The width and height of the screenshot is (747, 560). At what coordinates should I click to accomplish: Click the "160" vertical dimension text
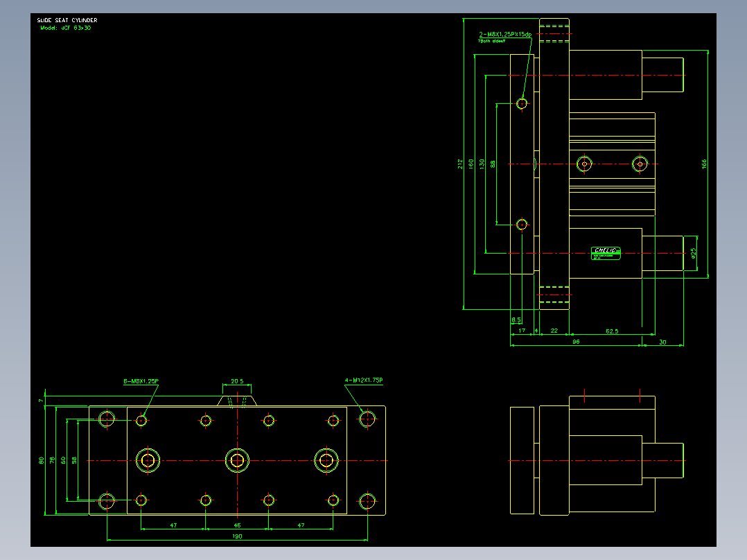pos(471,164)
